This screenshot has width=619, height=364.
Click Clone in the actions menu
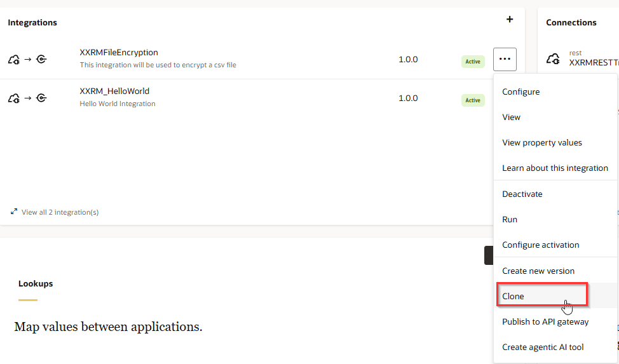[x=513, y=296]
